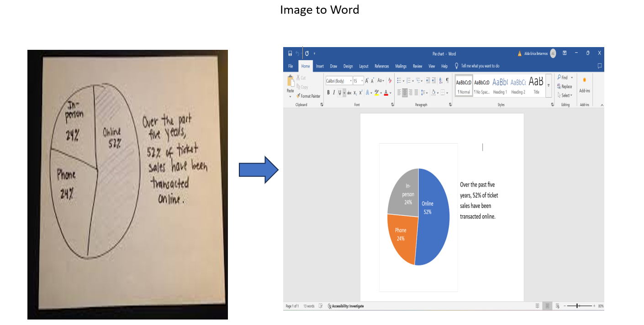Switch to the References tab

(x=382, y=66)
